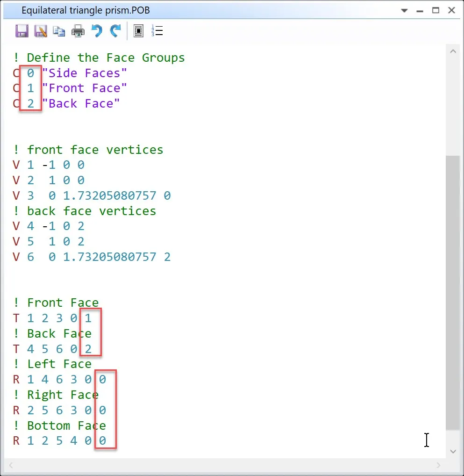Viewport: 464px width, 476px height.
Task: Place cursor on 1.73205080757 in vertex 3
Action: click(109, 195)
